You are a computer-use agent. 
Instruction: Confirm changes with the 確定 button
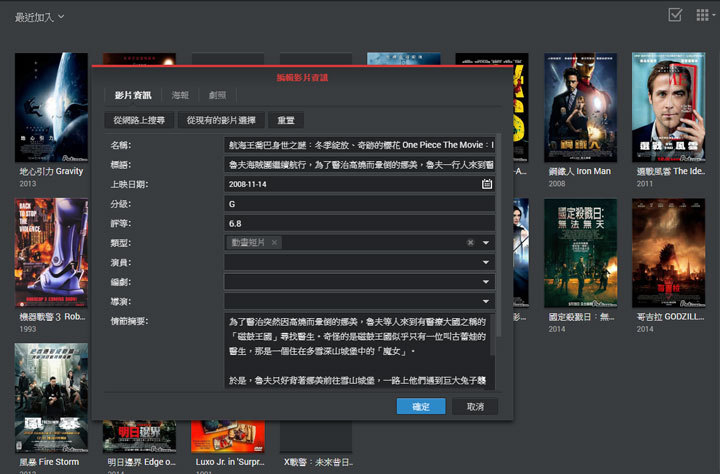click(x=420, y=406)
